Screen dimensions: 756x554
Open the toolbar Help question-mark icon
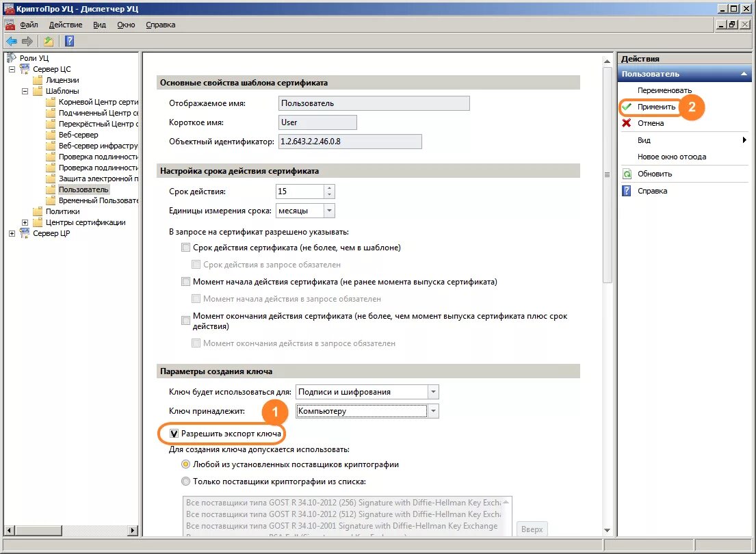click(69, 42)
